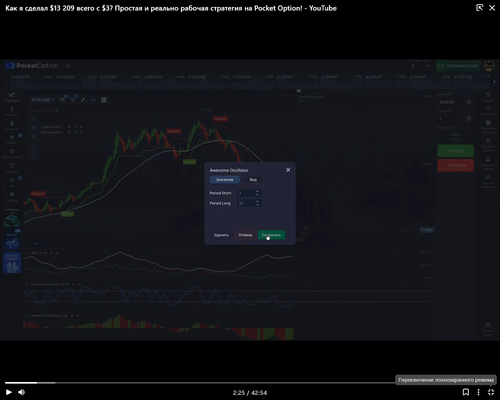Open the three-dot more options menu
Screen dimensions: 500x400
[x=478, y=392]
